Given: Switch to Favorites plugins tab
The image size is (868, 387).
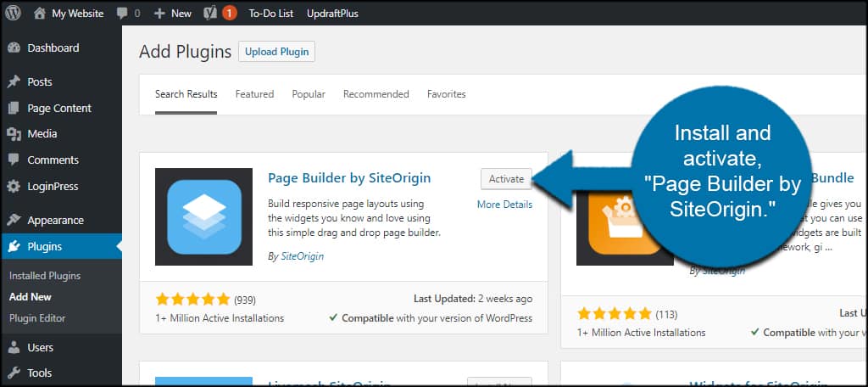Looking at the screenshot, I should [446, 94].
